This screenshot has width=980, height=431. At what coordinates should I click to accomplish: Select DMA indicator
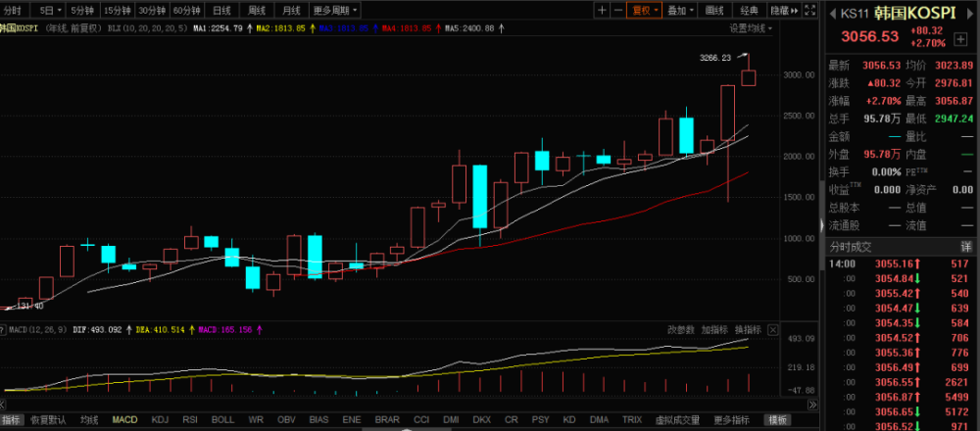[x=600, y=420]
